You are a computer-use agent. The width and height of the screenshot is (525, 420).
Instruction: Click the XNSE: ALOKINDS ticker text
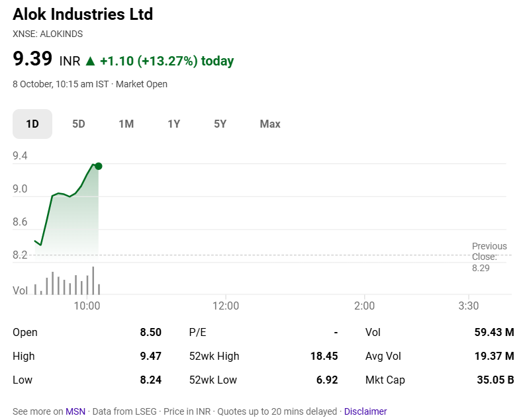pyautogui.click(x=48, y=34)
